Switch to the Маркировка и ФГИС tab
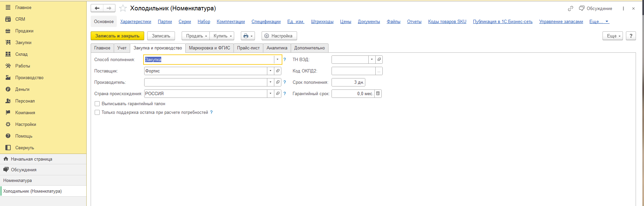The height and width of the screenshot is (206, 644). coord(209,48)
